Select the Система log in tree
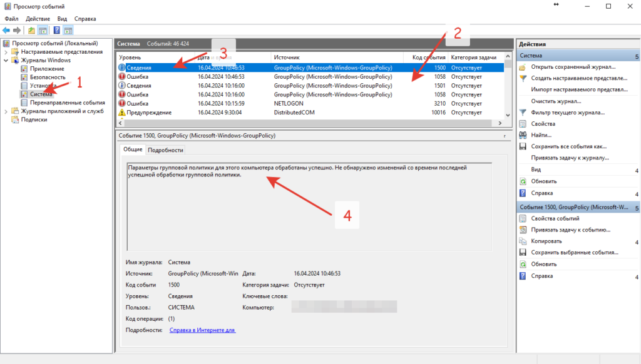 click(41, 94)
